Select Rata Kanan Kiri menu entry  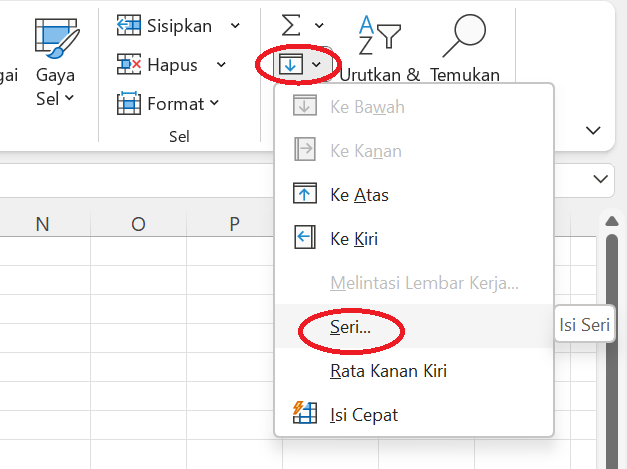point(388,371)
